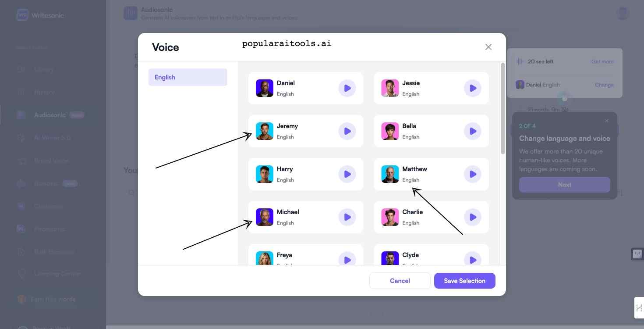644x329 pixels.
Task: Open AI Writer 5.0 in sidebar
Action: coord(53,138)
